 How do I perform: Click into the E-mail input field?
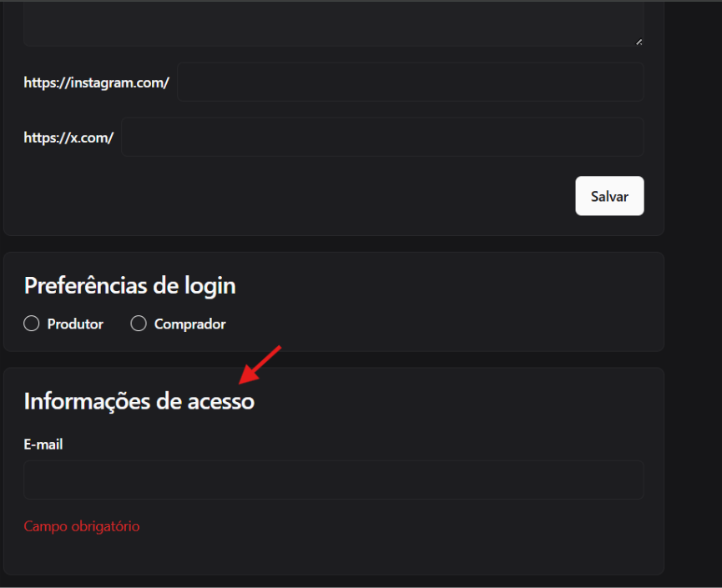(x=333, y=480)
